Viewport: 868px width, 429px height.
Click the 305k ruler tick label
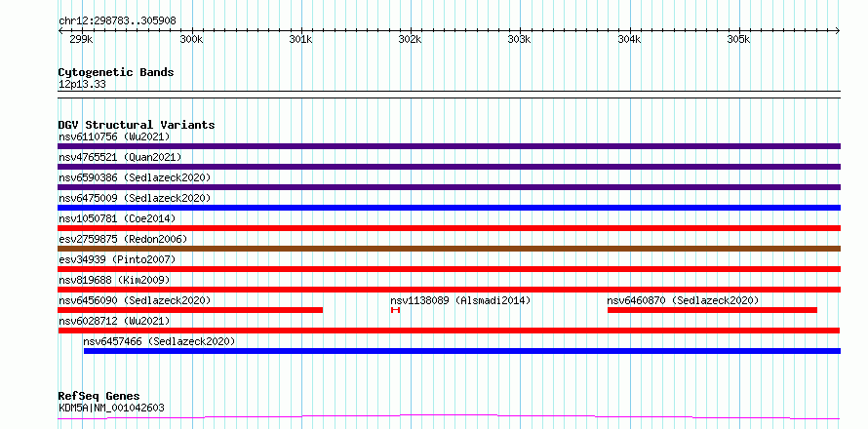point(738,39)
